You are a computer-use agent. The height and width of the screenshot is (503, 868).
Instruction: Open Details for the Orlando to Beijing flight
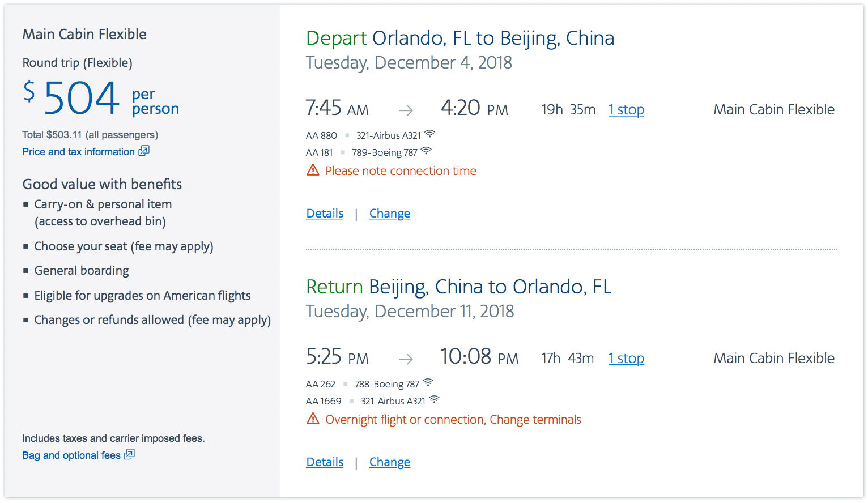[x=325, y=214]
